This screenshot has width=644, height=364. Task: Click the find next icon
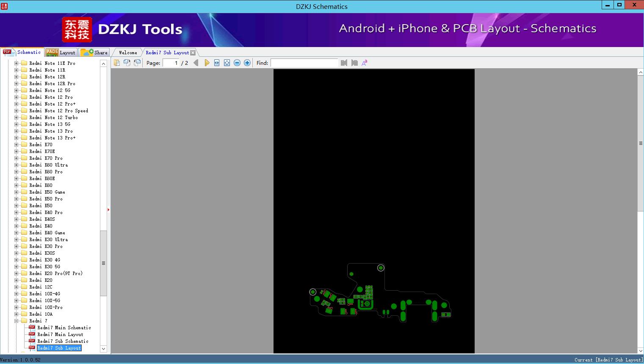point(354,63)
